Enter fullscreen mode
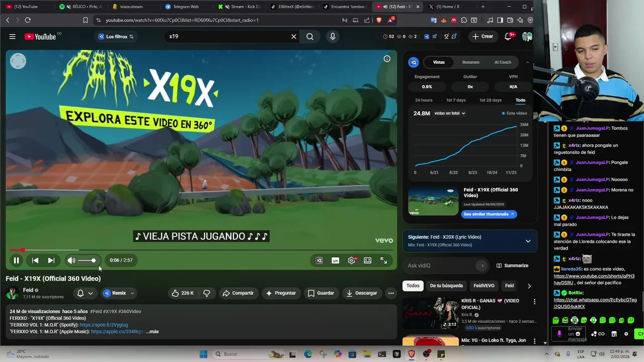Screen dimensions: 644x362 (x=384, y=260)
